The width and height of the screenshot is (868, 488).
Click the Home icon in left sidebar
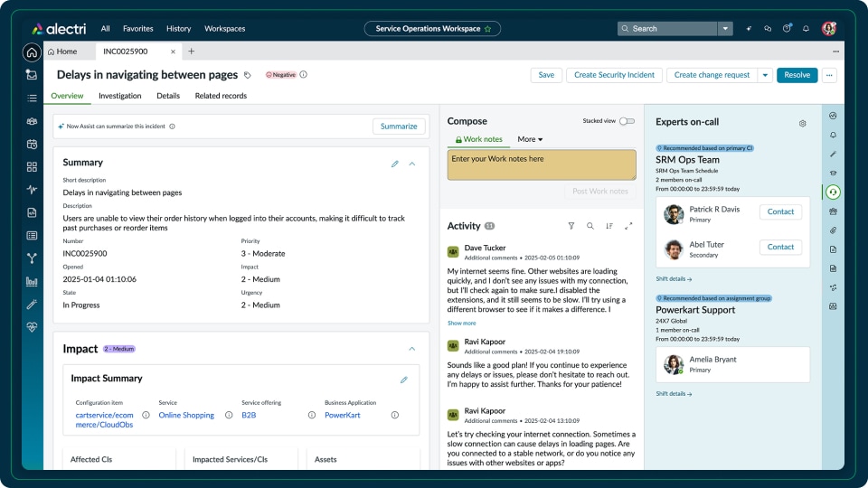[x=32, y=52]
